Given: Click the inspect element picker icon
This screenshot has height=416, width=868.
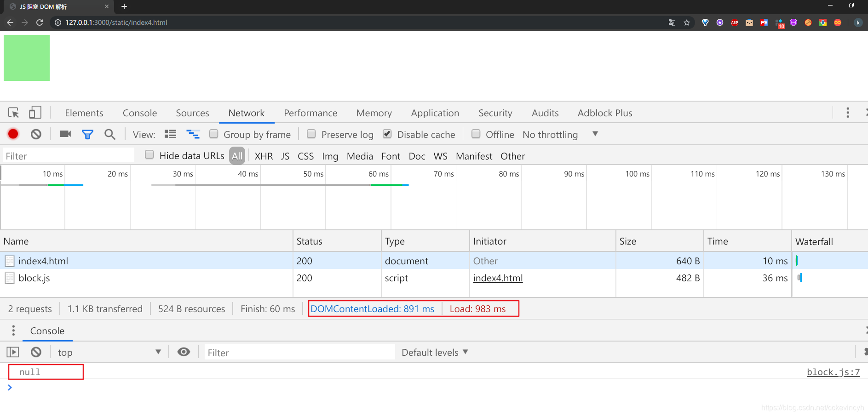Looking at the screenshot, I should (13, 113).
